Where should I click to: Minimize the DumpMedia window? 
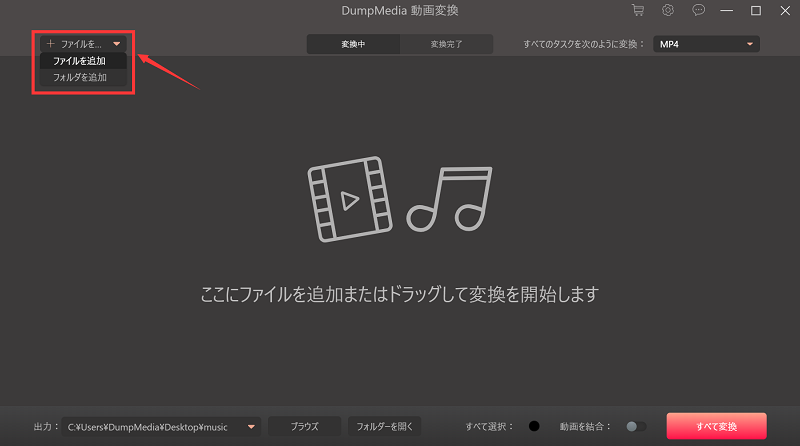click(x=727, y=11)
